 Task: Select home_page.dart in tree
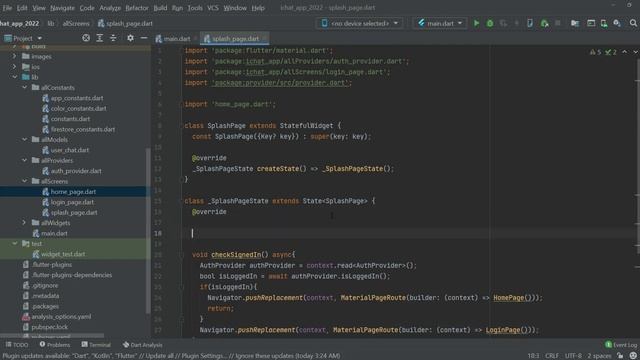[x=73, y=191]
